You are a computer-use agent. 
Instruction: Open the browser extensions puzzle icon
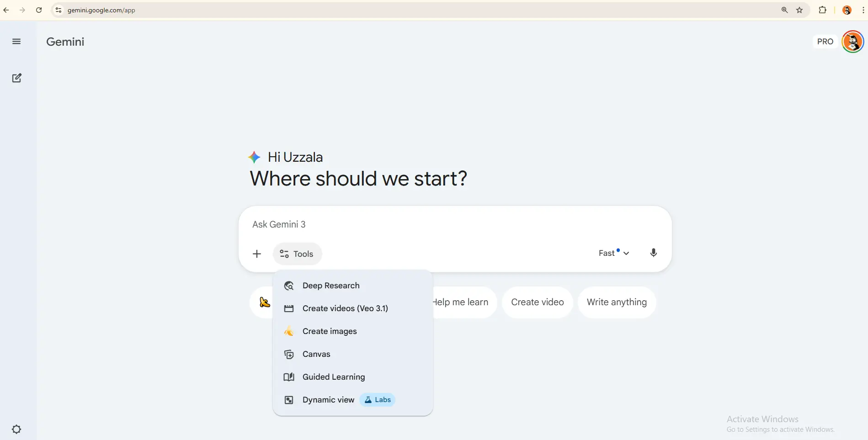(822, 10)
